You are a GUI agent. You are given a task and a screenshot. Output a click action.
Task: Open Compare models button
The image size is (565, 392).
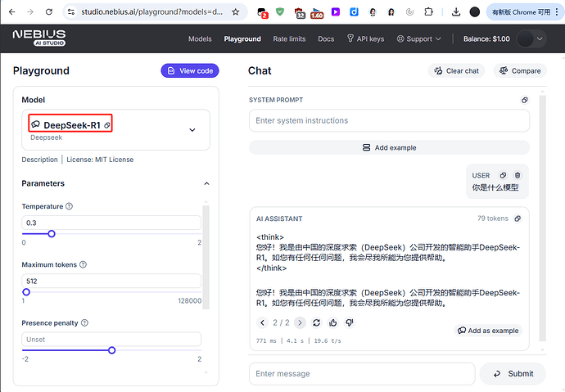(x=520, y=71)
